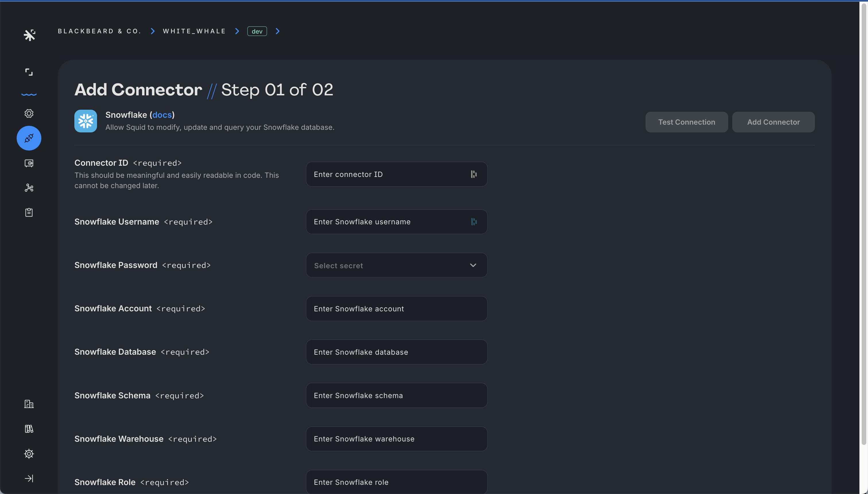868x494 pixels.
Task: Click the expand sidebar arrow icon
Action: (29, 478)
